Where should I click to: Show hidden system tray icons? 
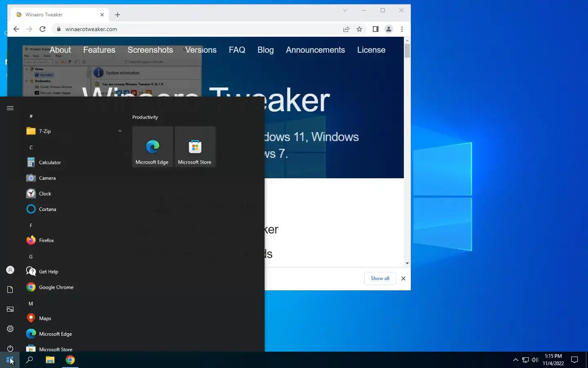[x=515, y=360]
